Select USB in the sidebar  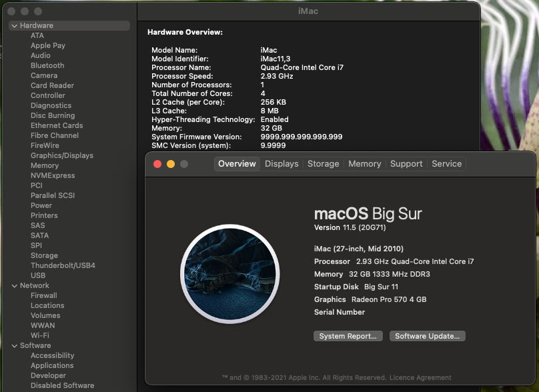coord(38,275)
